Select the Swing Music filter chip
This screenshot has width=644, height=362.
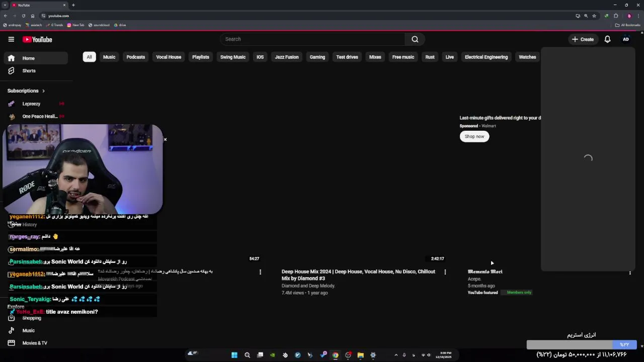click(x=233, y=57)
